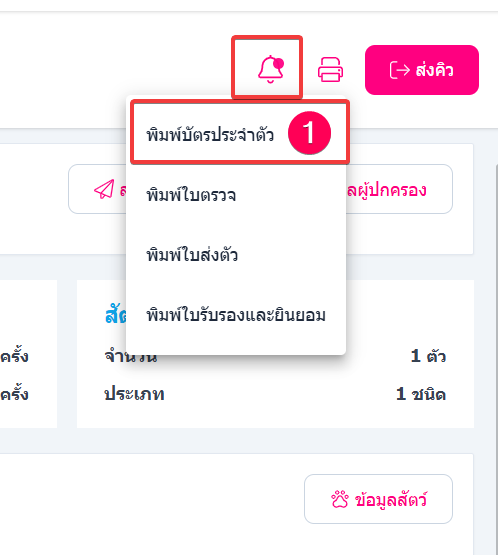Click the red number 1 badge

pos(309,133)
